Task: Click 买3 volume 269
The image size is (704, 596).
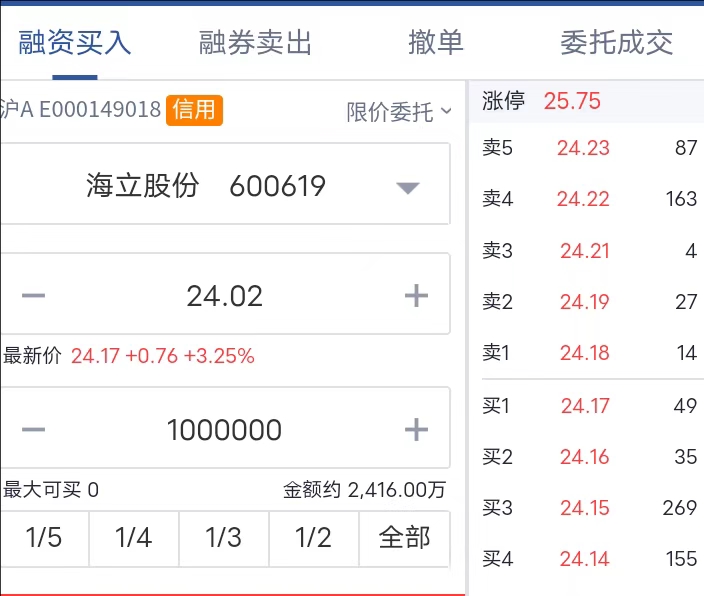Action: (x=680, y=508)
